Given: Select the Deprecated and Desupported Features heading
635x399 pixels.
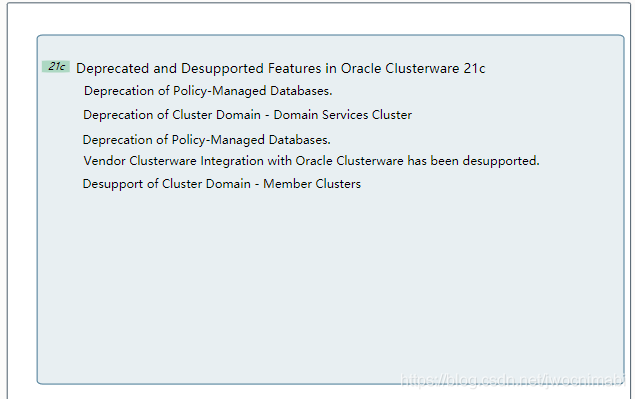Looking at the screenshot, I should click(280, 68).
